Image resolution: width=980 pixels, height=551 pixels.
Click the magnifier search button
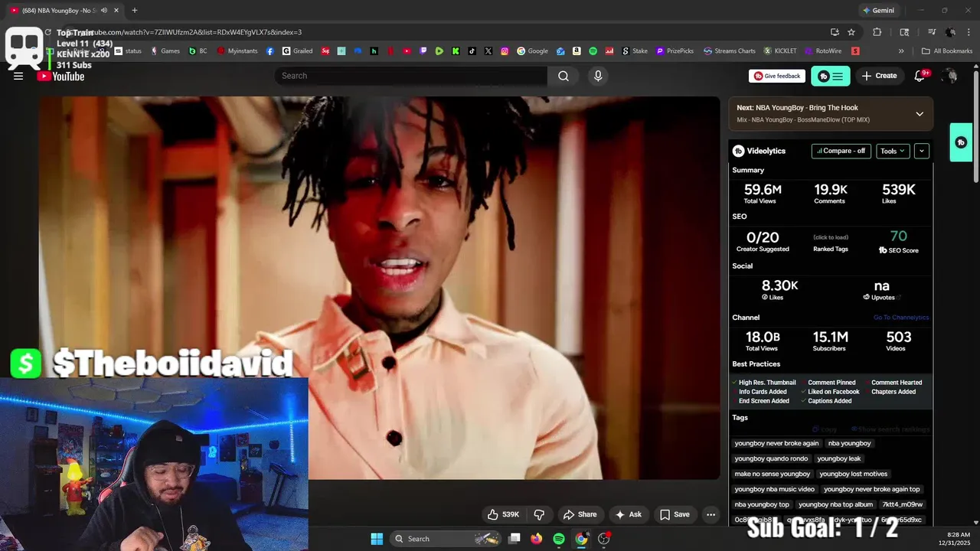(563, 76)
